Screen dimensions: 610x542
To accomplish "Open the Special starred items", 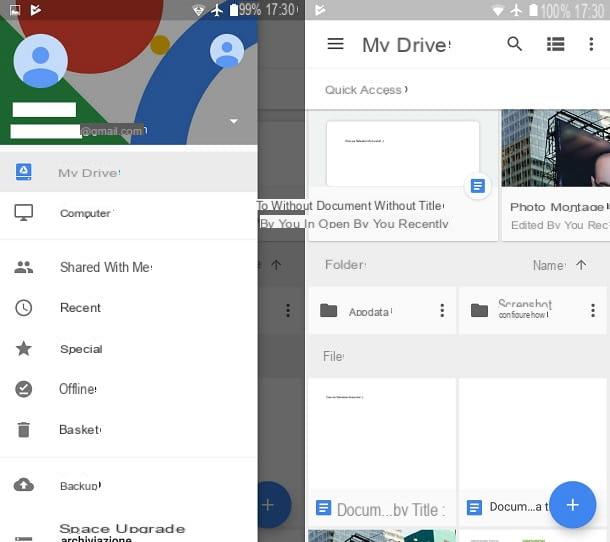I will click(x=128, y=349).
